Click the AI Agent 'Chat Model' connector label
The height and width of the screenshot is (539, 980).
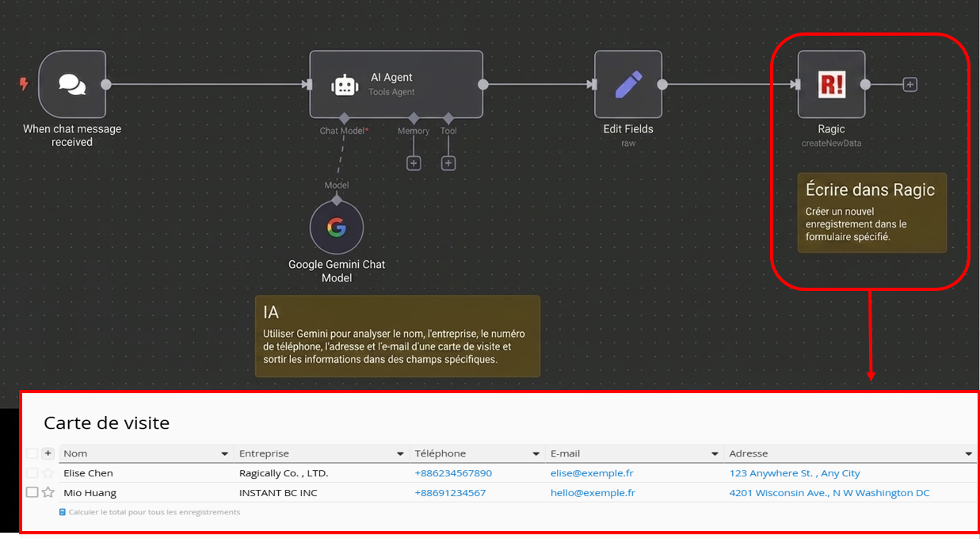(x=344, y=131)
